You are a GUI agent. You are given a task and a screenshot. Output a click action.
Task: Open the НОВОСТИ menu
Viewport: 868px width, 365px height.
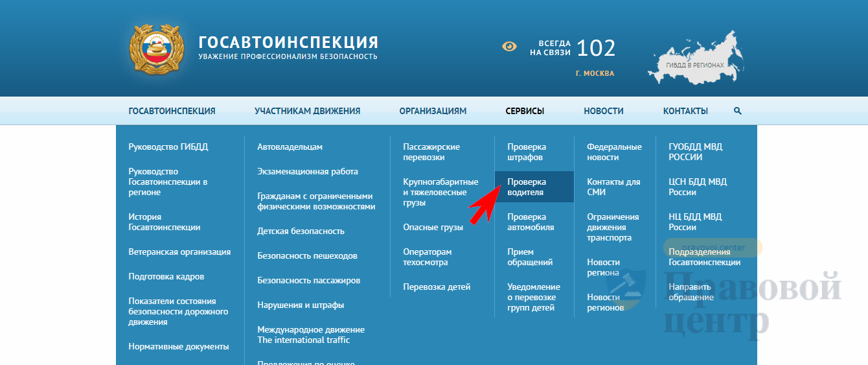(604, 111)
